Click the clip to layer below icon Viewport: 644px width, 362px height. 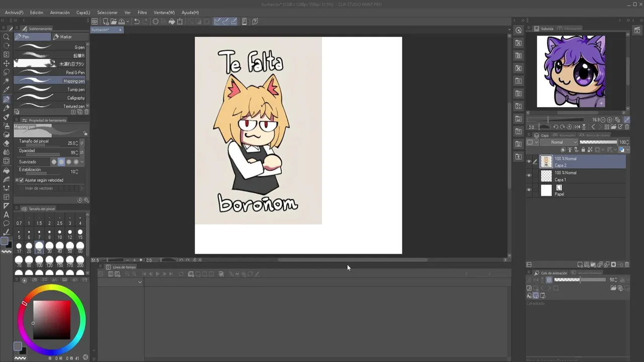563,149
